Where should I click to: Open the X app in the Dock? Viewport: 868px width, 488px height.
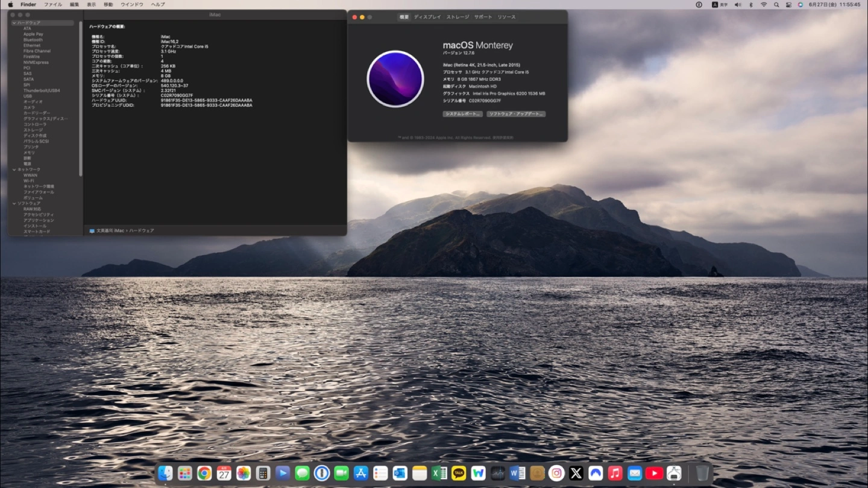tap(576, 474)
